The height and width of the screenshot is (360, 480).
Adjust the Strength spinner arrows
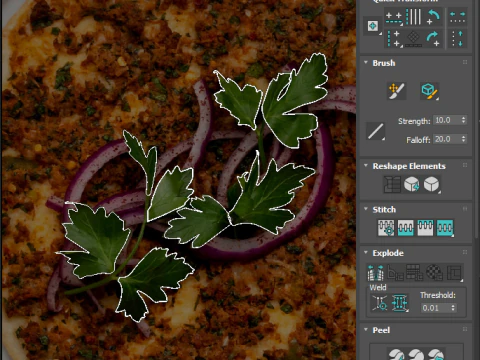pyautogui.click(x=463, y=120)
